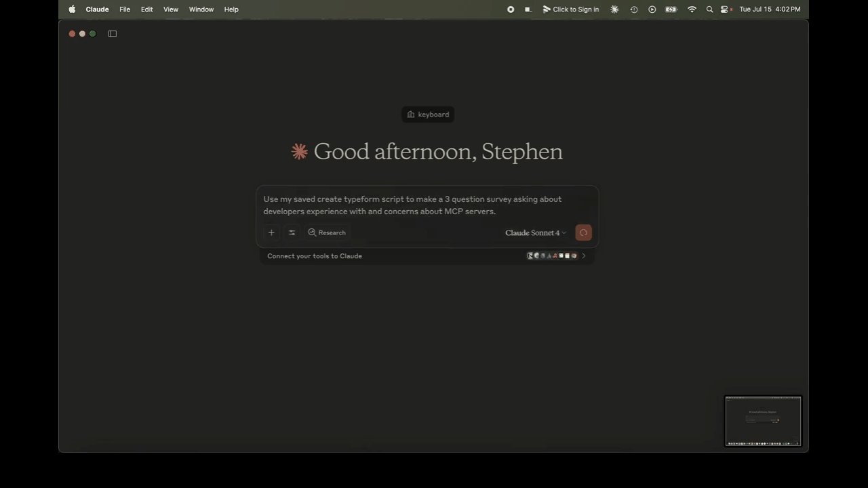The height and width of the screenshot is (488, 868).
Task: Enable Research mode
Action: tap(327, 232)
